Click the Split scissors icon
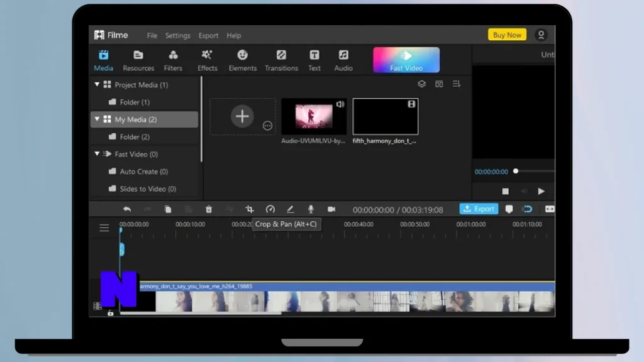The image size is (644, 362). [229, 209]
